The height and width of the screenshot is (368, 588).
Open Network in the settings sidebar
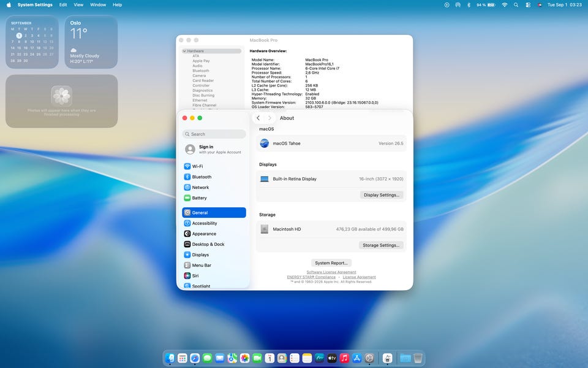click(x=214, y=188)
